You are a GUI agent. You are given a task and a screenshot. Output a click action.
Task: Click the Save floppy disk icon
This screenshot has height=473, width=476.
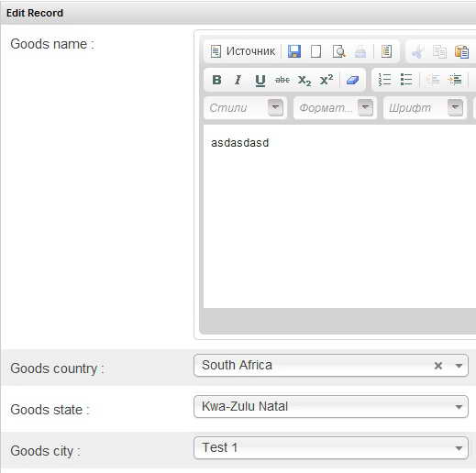(294, 51)
